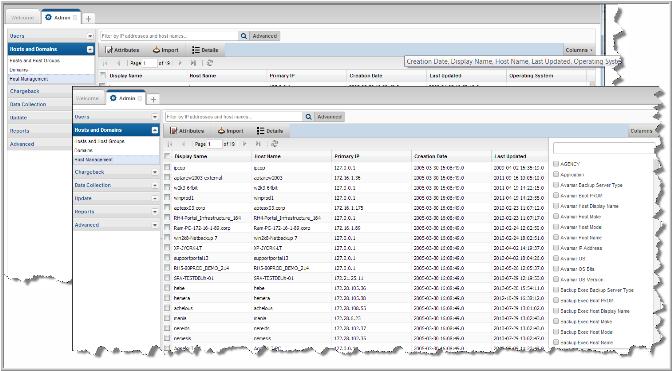Select the hebe row checkbox
Screen dimensions: 672x371
tap(167, 288)
